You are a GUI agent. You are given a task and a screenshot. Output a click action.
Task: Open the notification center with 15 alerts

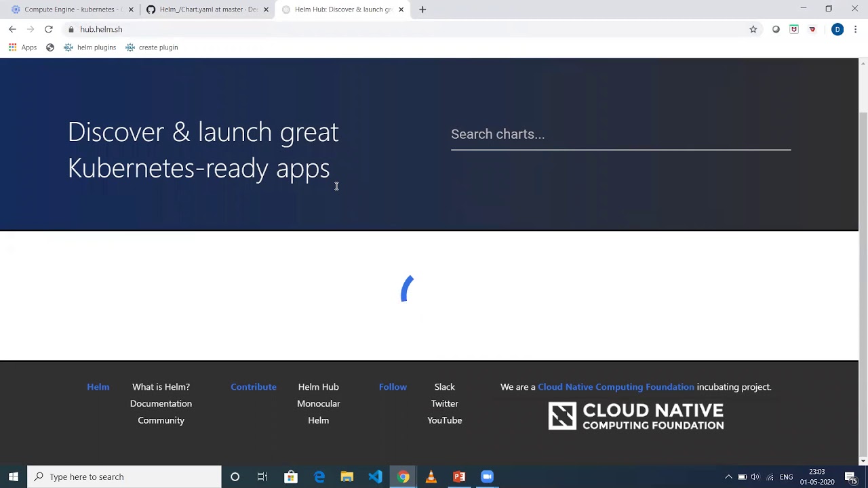tap(851, 477)
